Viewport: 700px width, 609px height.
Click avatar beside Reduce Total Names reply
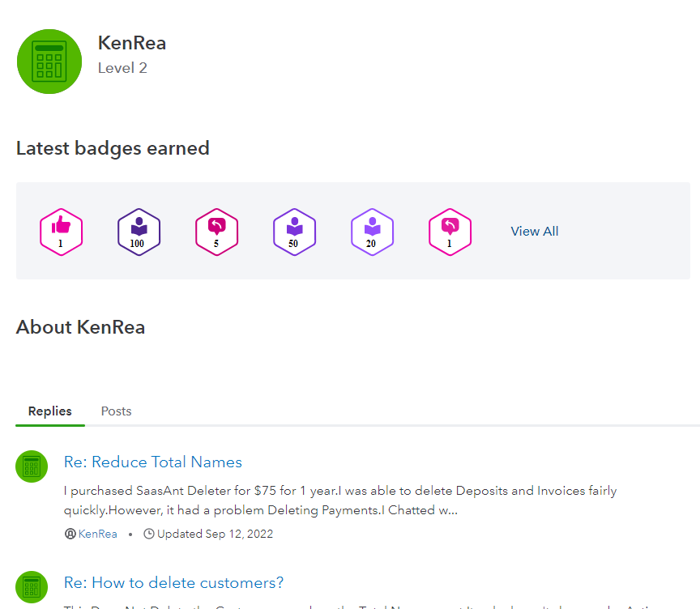(x=32, y=466)
